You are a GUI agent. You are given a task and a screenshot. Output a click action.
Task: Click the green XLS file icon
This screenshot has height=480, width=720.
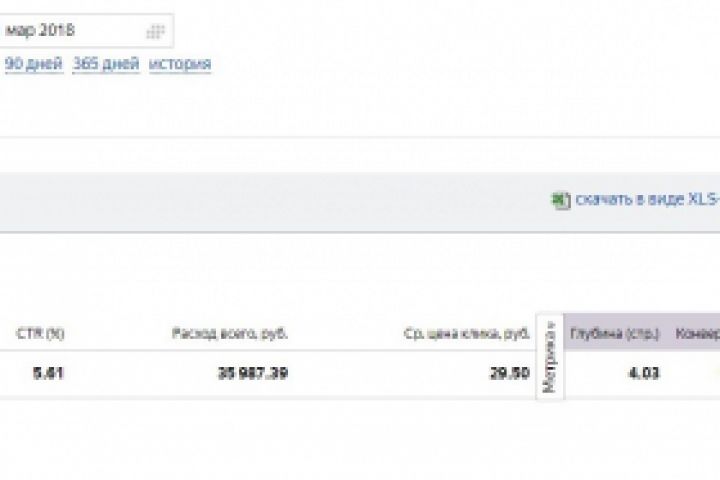coord(561,200)
